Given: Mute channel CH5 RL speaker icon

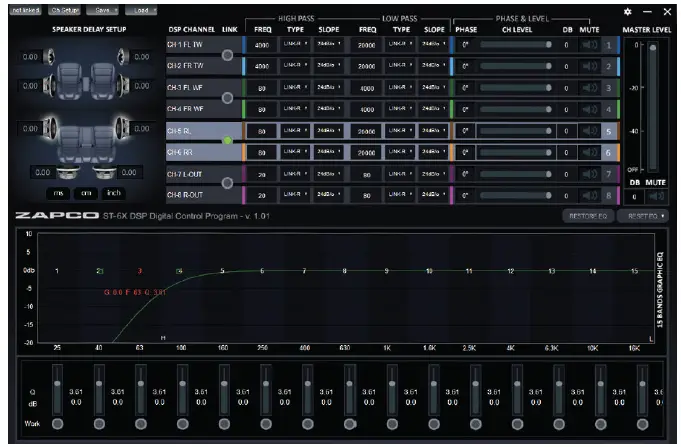Looking at the screenshot, I should [x=590, y=131].
